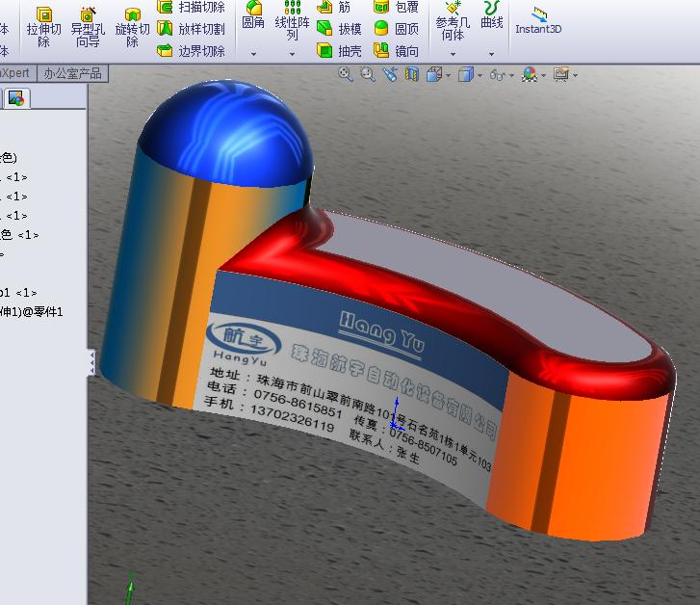Select the 边界切除 boundary cut tool
Image resolution: width=700 pixels, height=605 pixels.
191,50
